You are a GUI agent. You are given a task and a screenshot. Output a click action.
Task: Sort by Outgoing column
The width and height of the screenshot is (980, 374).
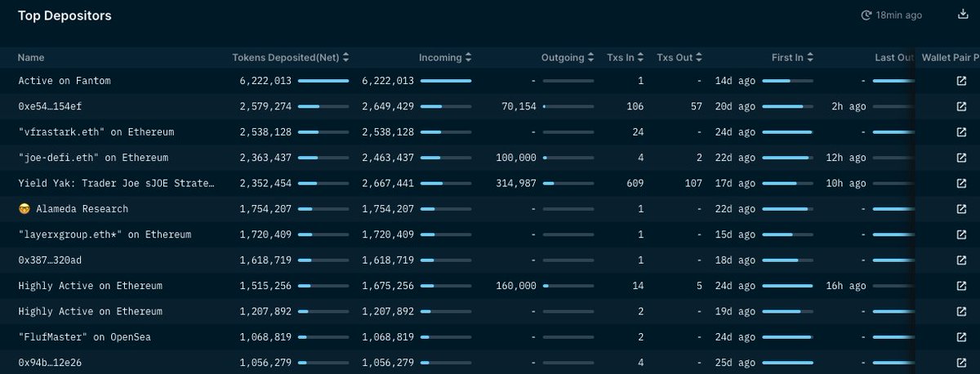coord(568,57)
